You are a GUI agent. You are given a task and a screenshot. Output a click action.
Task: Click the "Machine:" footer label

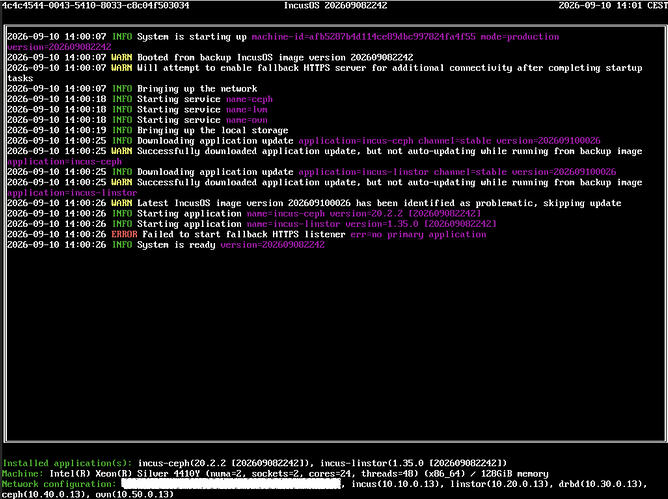23,474
